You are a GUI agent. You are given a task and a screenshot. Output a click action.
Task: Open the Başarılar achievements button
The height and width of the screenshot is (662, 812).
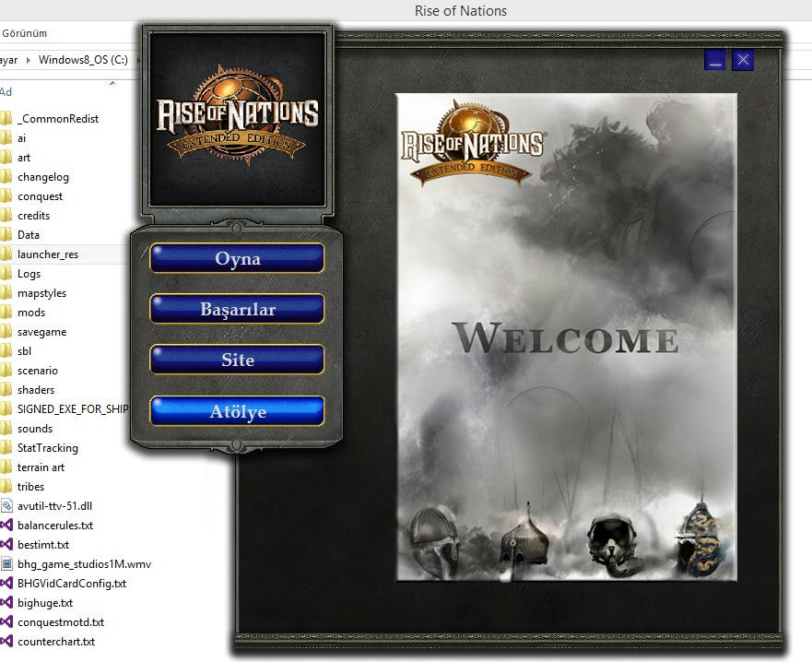point(237,309)
